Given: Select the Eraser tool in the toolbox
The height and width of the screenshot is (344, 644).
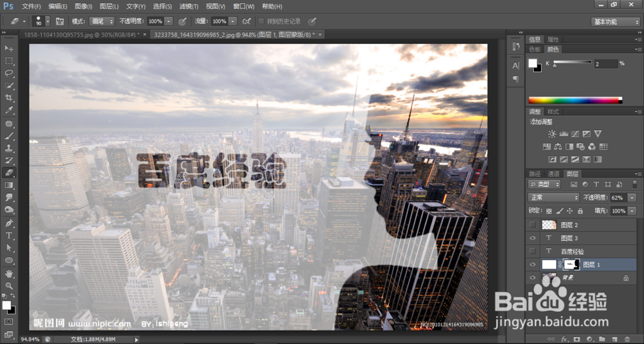Looking at the screenshot, I should (9, 173).
